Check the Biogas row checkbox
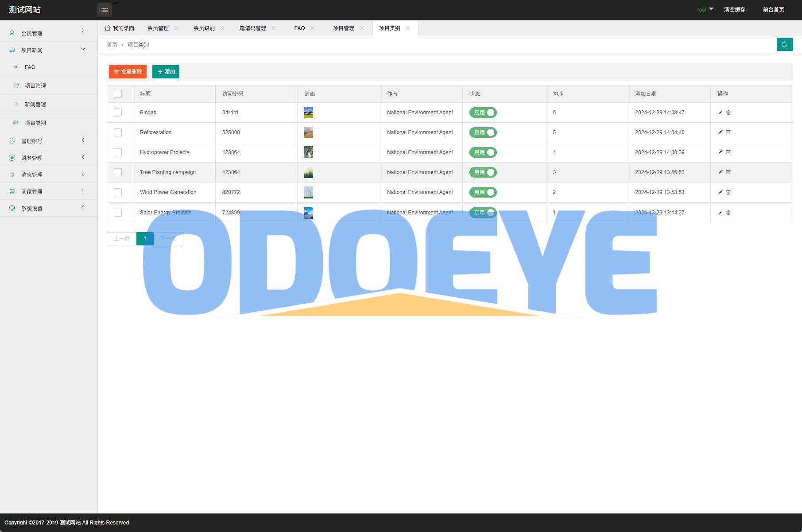This screenshot has width=802, height=532. (x=118, y=113)
